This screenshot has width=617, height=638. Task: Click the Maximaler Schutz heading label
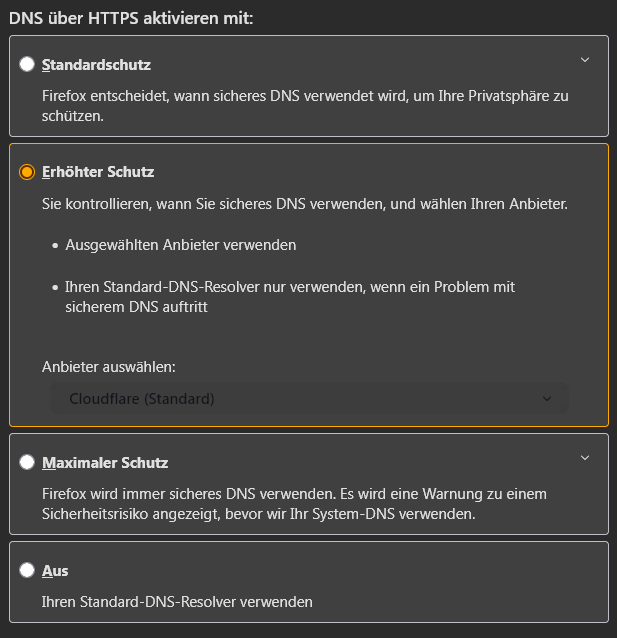click(x=105, y=463)
